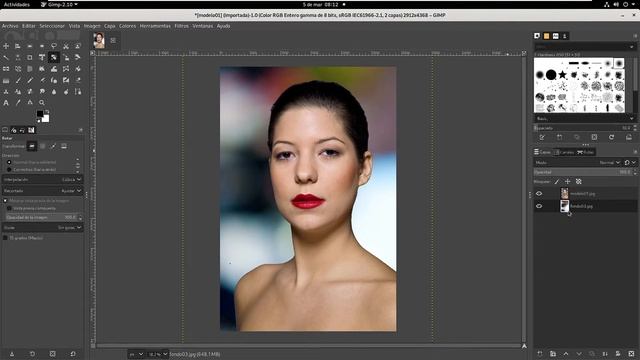Select the Foreground Select tool
Image resolution: width=640 pixels, height=360 pixels.
pyautogui.click(x=78, y=46)
